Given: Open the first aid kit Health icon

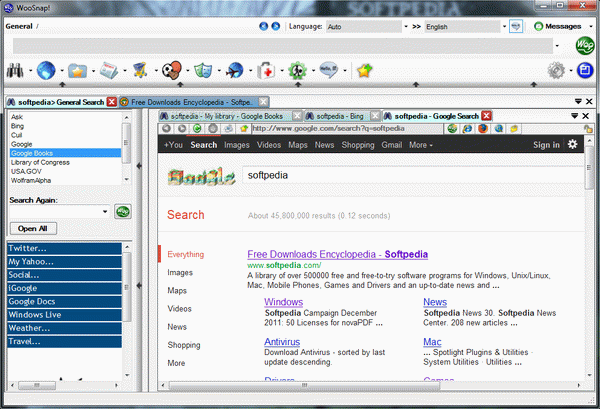Looking at the screenshot, I should point(266,71).
